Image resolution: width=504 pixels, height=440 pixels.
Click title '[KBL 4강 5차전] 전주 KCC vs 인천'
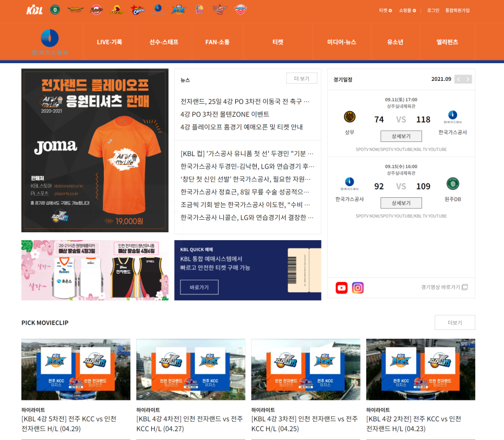(69, 424)
